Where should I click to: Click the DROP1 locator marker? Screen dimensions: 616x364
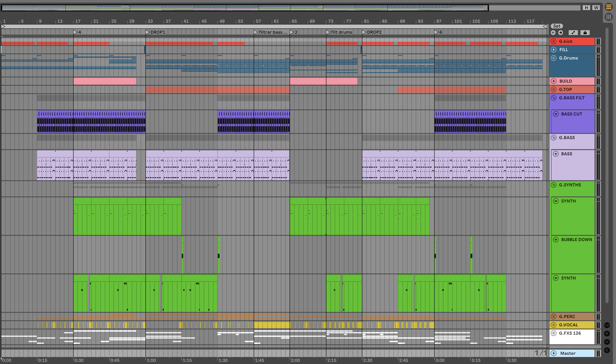tap(148, 32)
